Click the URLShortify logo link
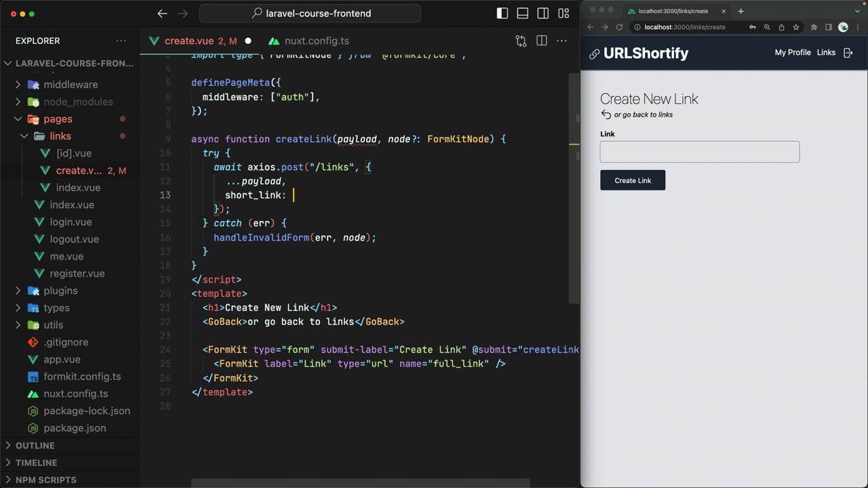Screen dimensions: 868x488 pyautogui.click(x=638, y=53)
